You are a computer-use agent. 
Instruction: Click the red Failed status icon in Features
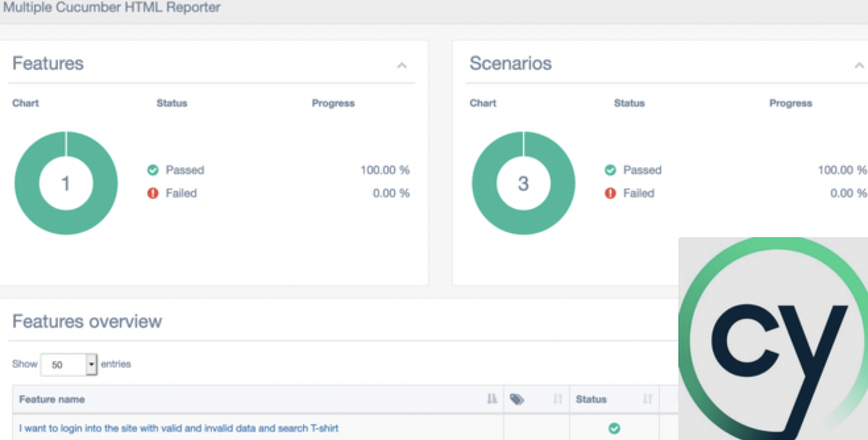(153, 193)
